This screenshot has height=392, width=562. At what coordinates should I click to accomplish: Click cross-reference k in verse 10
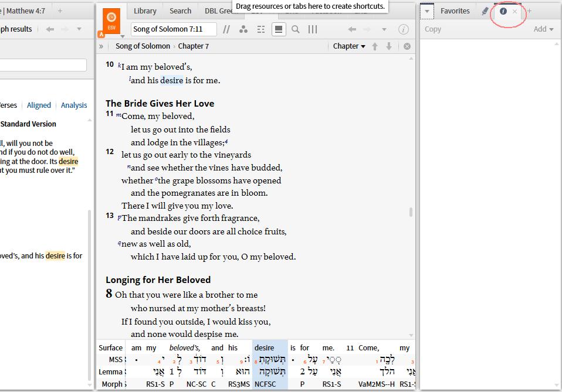click(x=119, y=65)
